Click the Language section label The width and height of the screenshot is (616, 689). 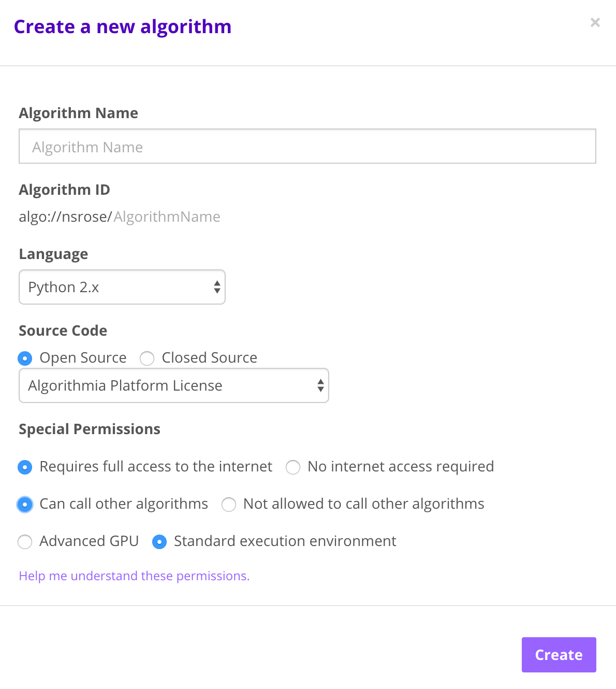tap(53, 254)
